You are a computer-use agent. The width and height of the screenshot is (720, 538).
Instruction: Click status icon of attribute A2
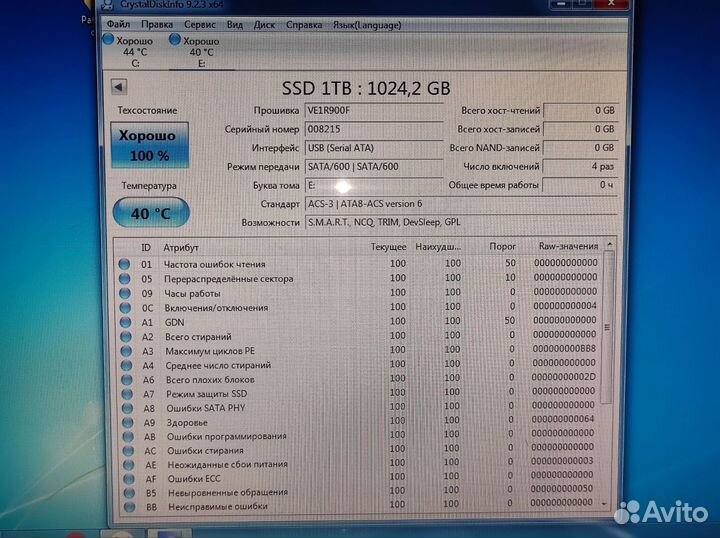[126, 337]
